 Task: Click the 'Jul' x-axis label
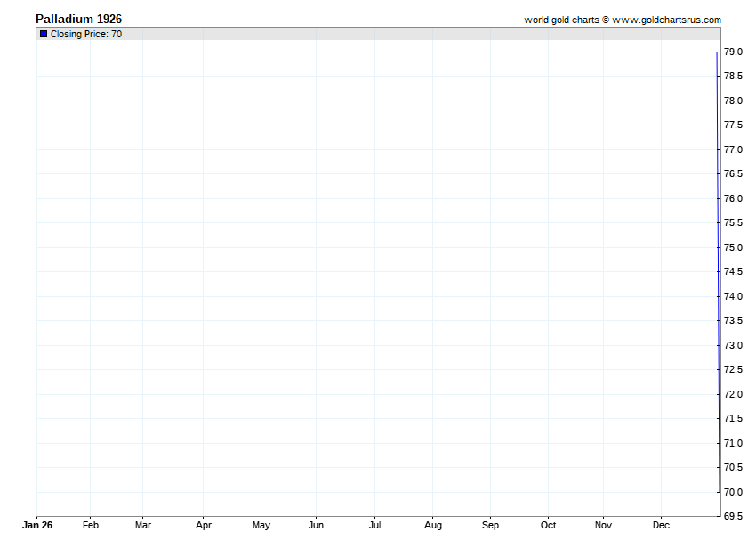pyautogui.click(x=375, y=525)
